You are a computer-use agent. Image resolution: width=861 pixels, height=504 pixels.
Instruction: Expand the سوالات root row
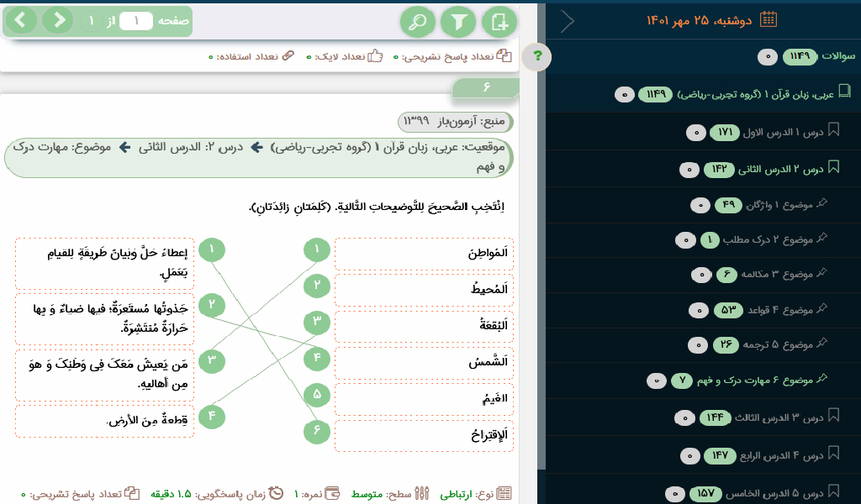pos(703,56)
